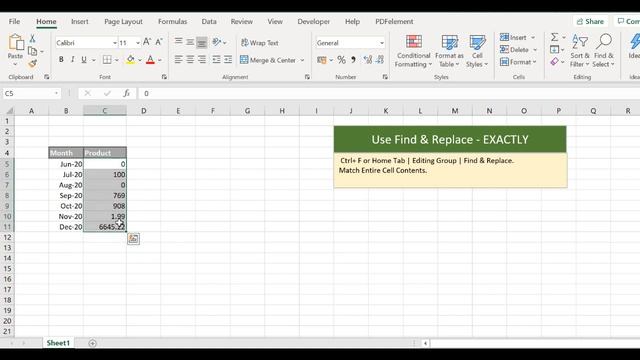Click the Name Box showing C5
This screenshot has width=640, height=360.
point(31,93)
